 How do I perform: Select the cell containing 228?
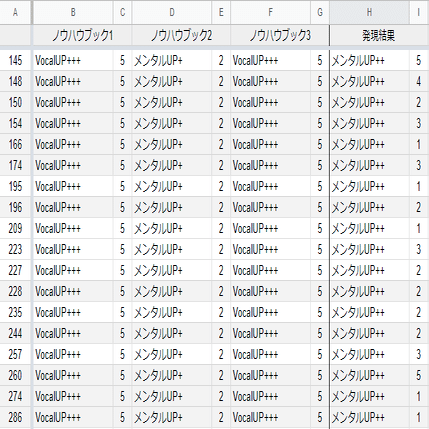[15, 291]
